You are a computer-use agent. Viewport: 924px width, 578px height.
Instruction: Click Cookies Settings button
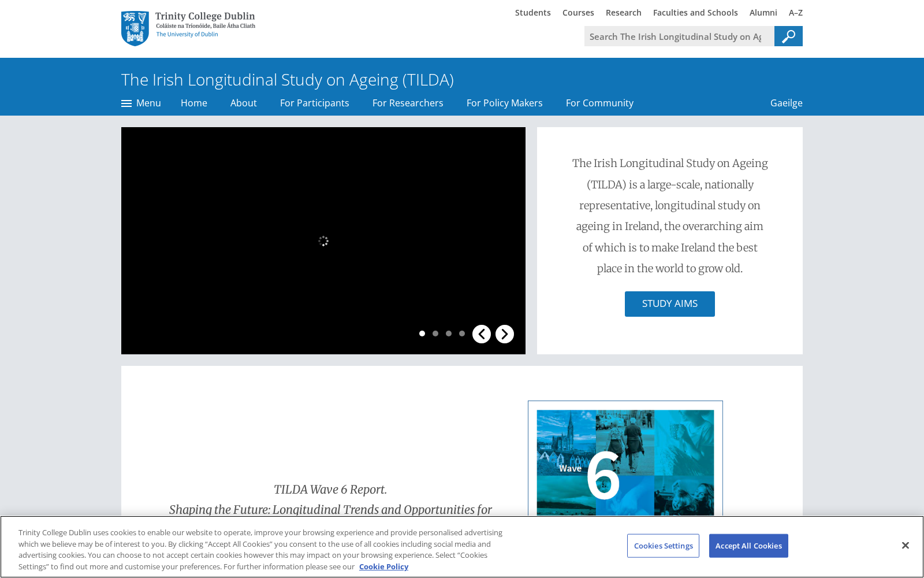pos(664,546)
